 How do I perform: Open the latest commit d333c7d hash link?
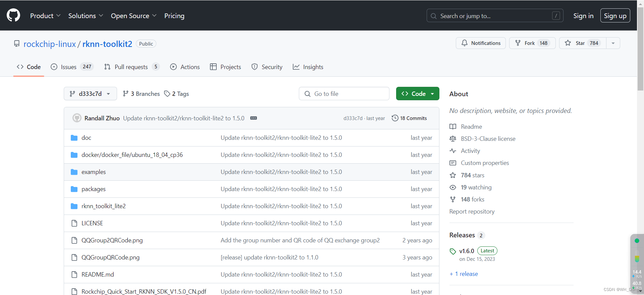pos(353,118)
